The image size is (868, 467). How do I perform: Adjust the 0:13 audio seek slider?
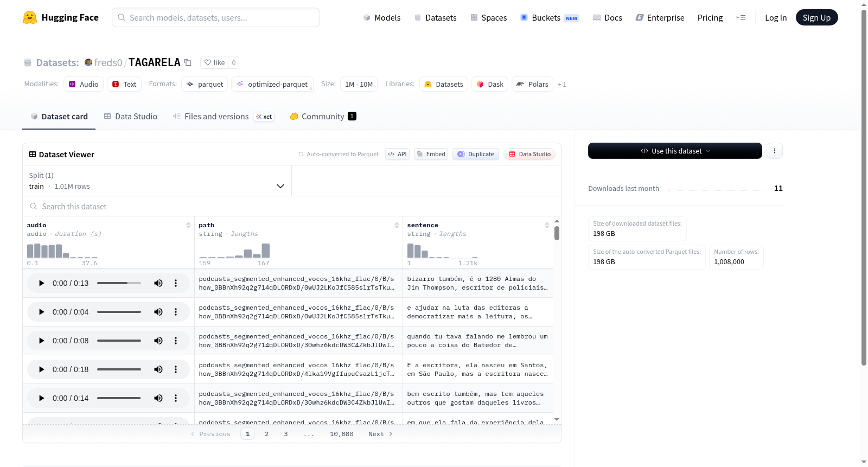(119, 283)
